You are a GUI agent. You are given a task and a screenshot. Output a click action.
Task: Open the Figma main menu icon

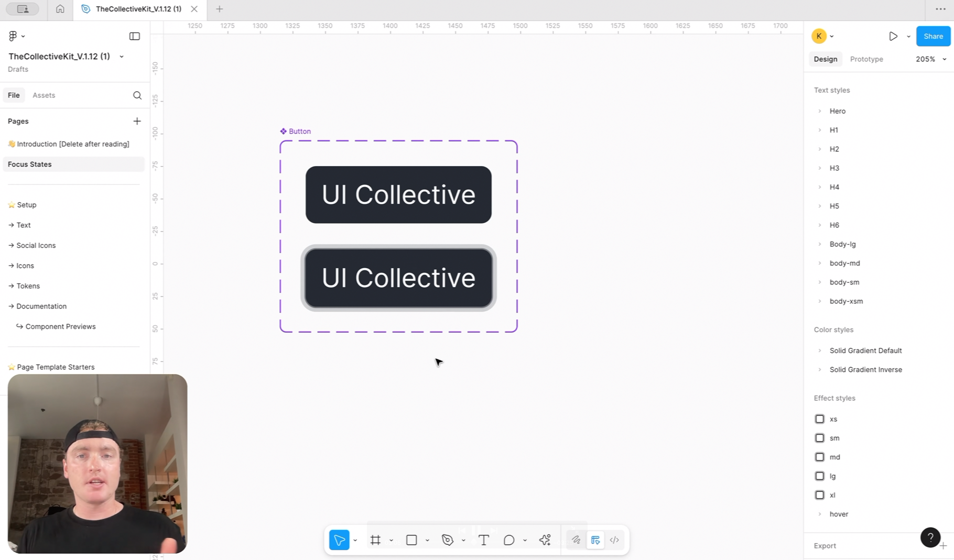click(13, 36)
